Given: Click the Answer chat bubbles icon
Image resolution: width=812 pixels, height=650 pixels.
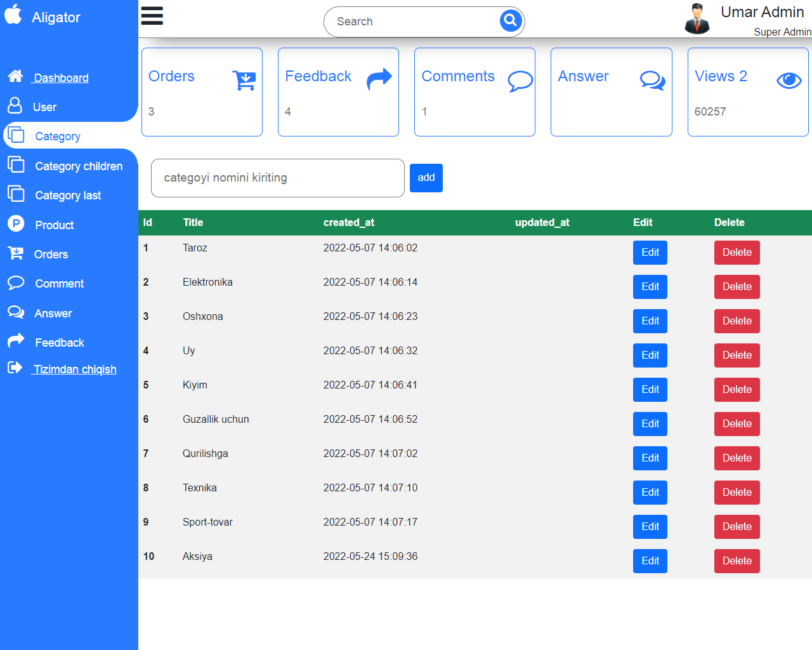Looking at the screenshot, I should tap(652, 81).
